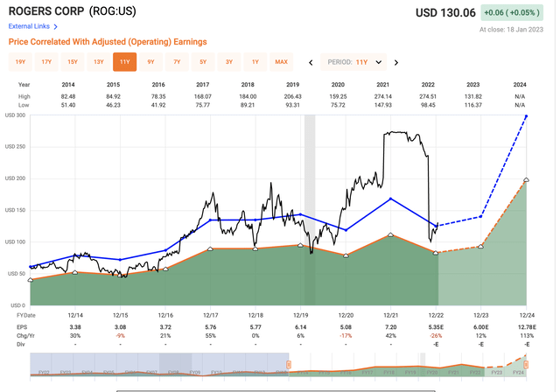Image resolution: width=560 pixels, height=392 pixels.
Task: Click the right orange range handle in navigator
Action: [526, 365]
